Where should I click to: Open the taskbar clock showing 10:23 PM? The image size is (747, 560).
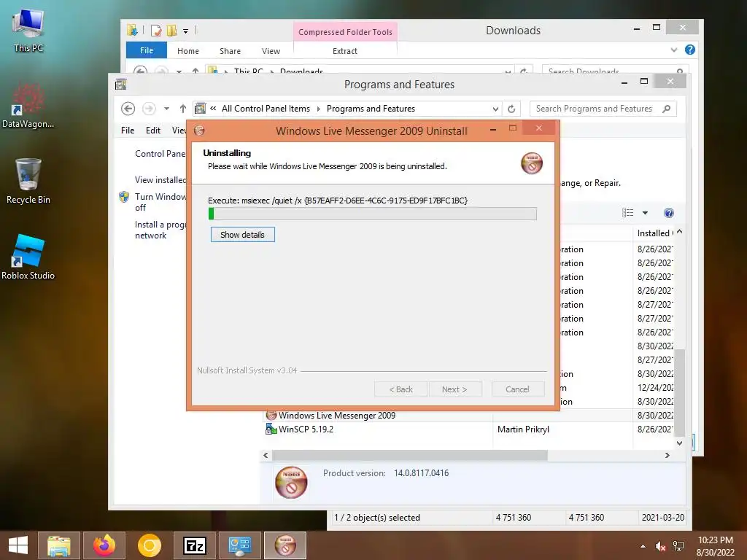point(715,546)
